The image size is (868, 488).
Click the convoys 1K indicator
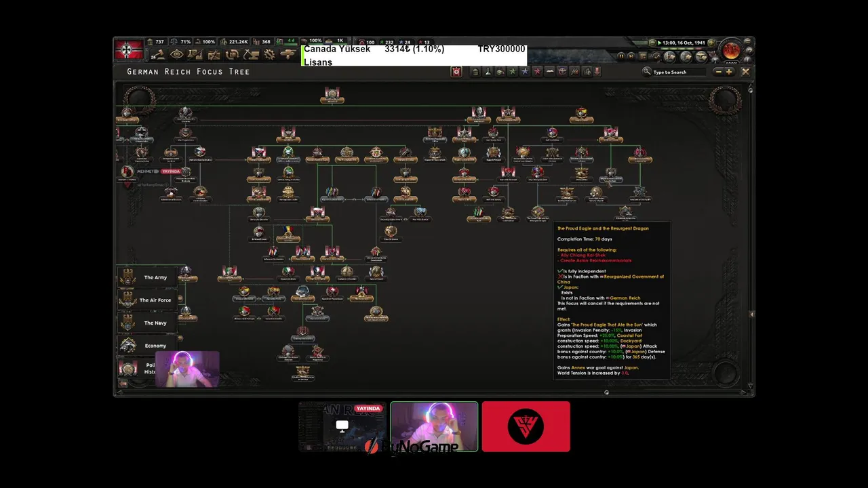[x=336, y=41]
